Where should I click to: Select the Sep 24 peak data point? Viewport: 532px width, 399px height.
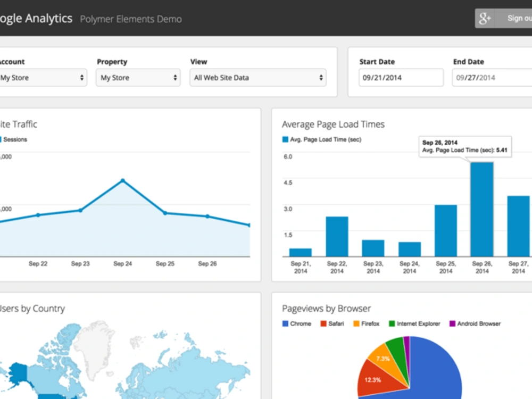[x=123, y=180]
